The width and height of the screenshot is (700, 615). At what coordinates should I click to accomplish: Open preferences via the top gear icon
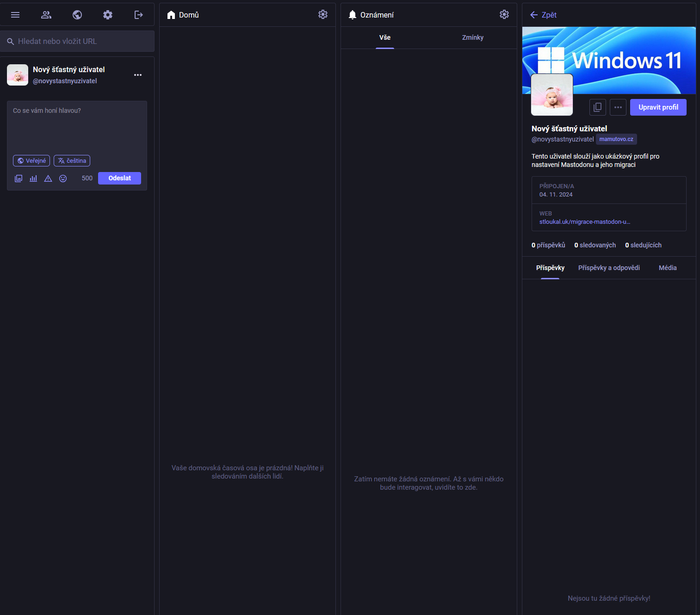(108, 15)
